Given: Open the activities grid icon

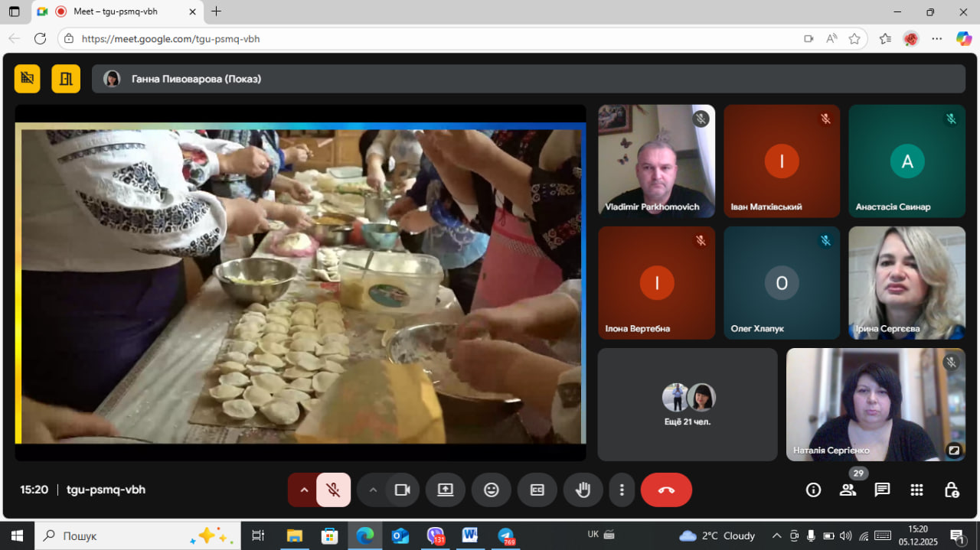Looking at the screenshot, I should click(916, 490).
